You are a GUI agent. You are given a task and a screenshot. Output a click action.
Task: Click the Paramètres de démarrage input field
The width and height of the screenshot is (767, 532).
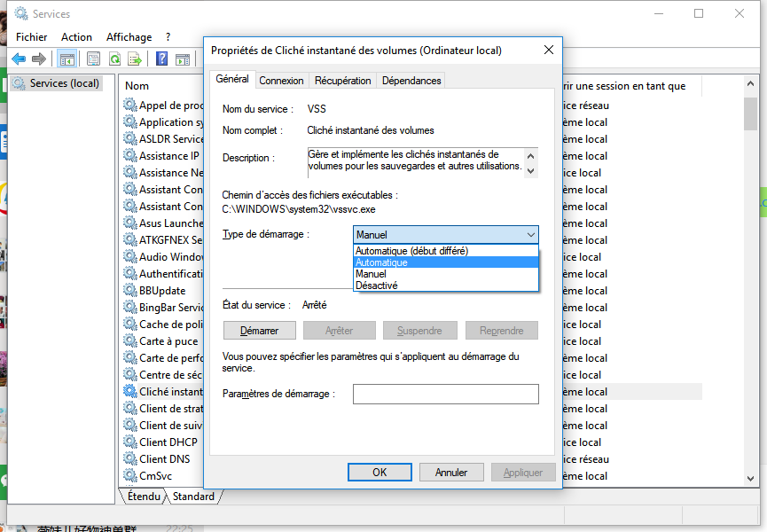446,394
